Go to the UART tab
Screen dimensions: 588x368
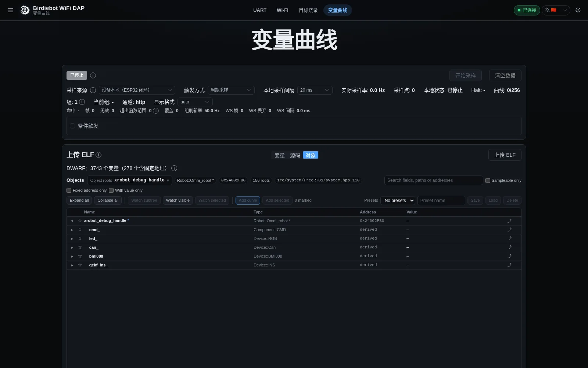[x=260, y=10]
